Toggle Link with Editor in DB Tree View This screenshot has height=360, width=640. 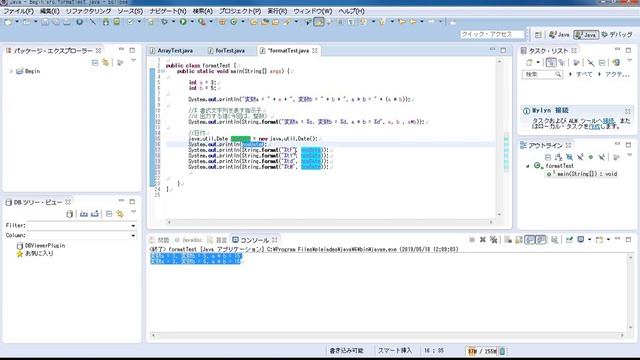tap(120, 213)
